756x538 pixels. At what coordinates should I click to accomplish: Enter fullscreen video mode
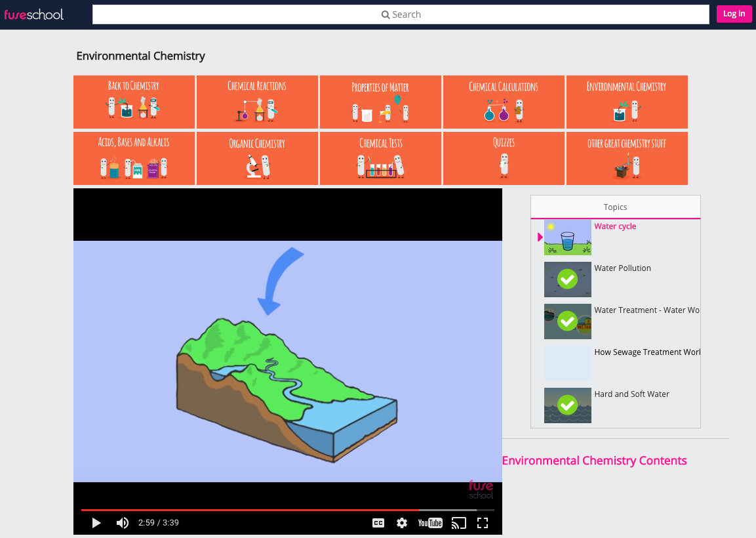point(483,523)
